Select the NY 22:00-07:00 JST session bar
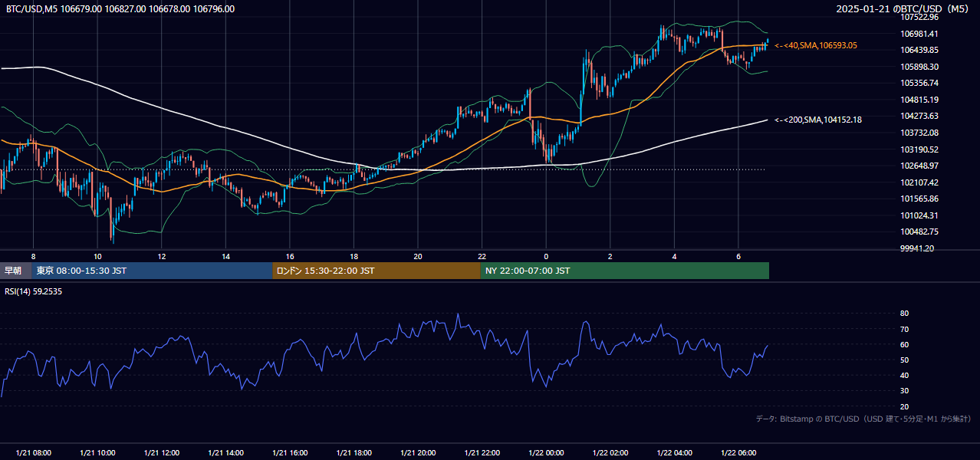980x460 pixels. point(625,271)
